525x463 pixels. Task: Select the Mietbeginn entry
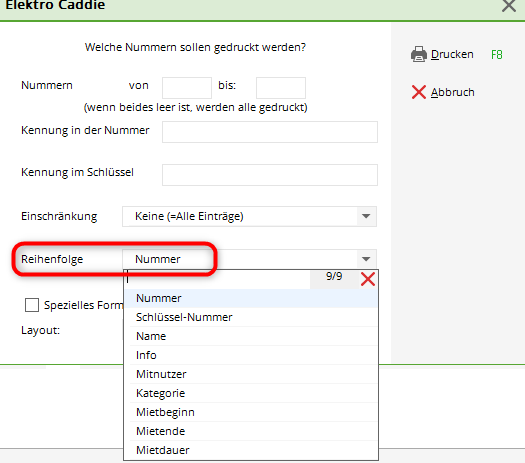[251, 412]
